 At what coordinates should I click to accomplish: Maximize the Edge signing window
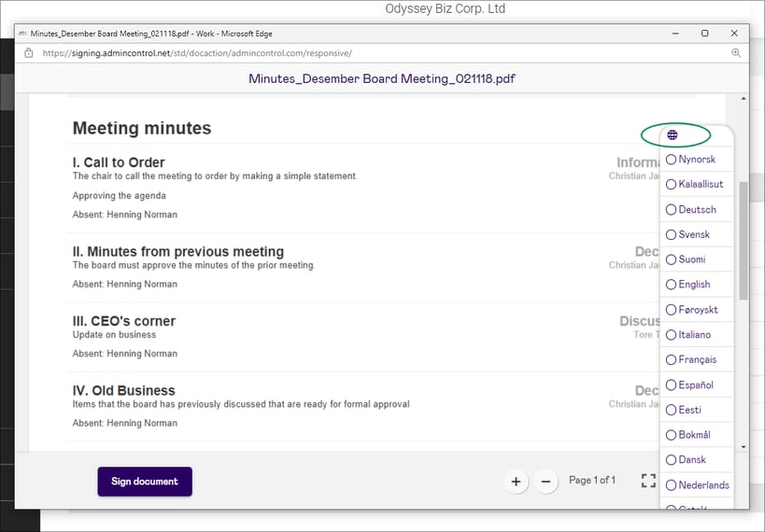pyautogui.click(x=704, y=34)
